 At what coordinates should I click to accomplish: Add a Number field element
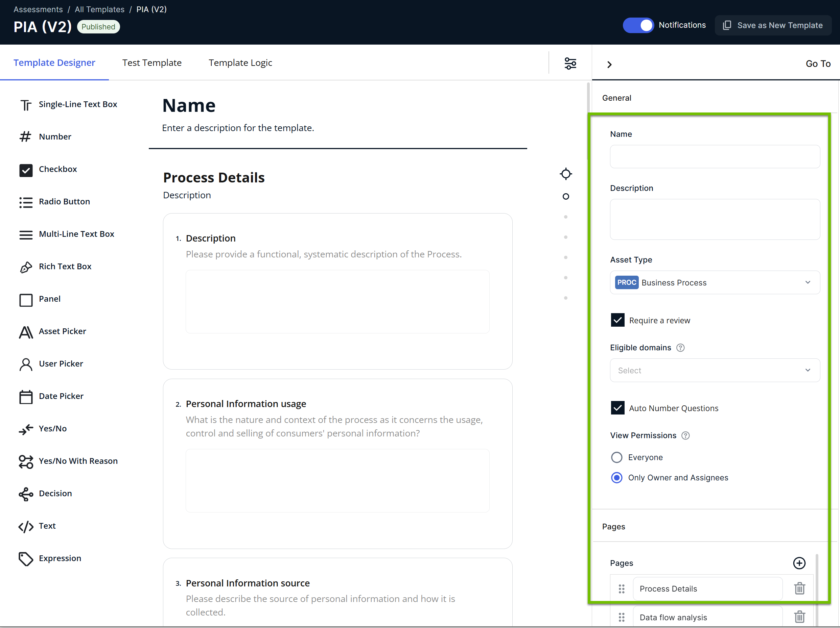tap(55, 136)
